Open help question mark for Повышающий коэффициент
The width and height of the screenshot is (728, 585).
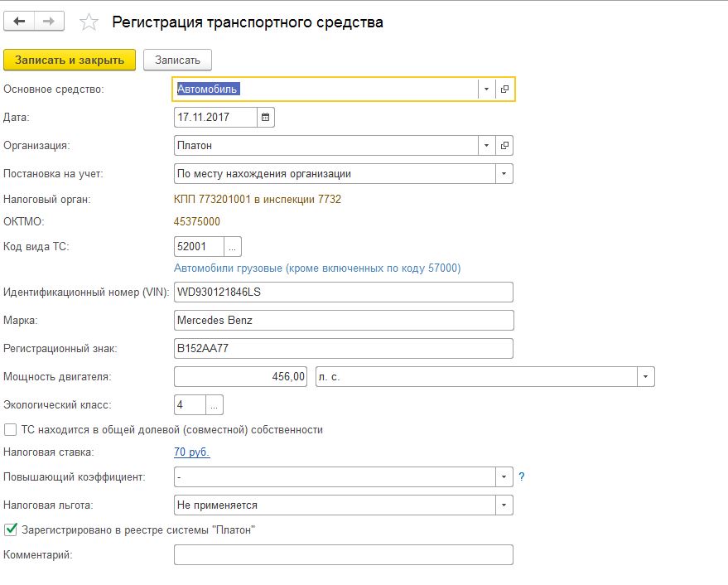tap(522, 477)
